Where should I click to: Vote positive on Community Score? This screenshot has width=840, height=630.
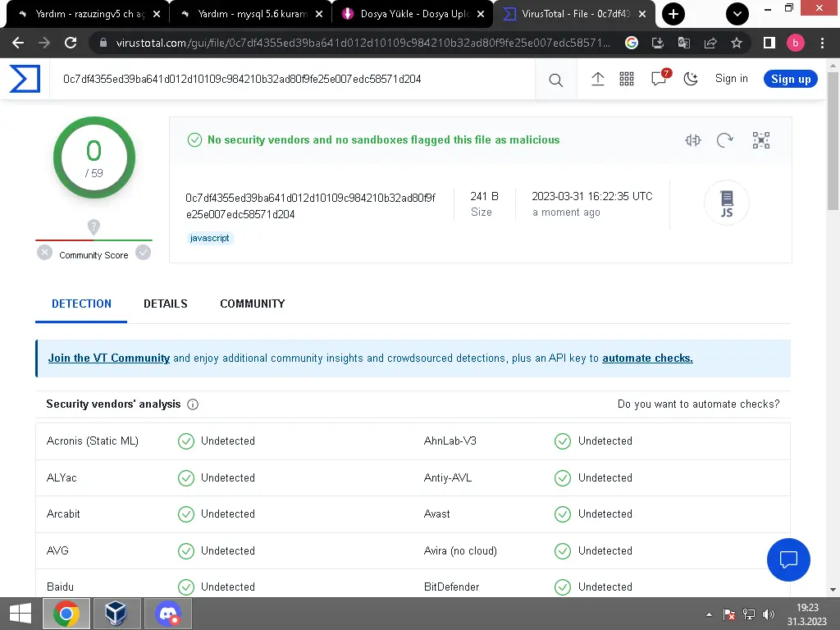pyautogui.click(x=144, y=253)
